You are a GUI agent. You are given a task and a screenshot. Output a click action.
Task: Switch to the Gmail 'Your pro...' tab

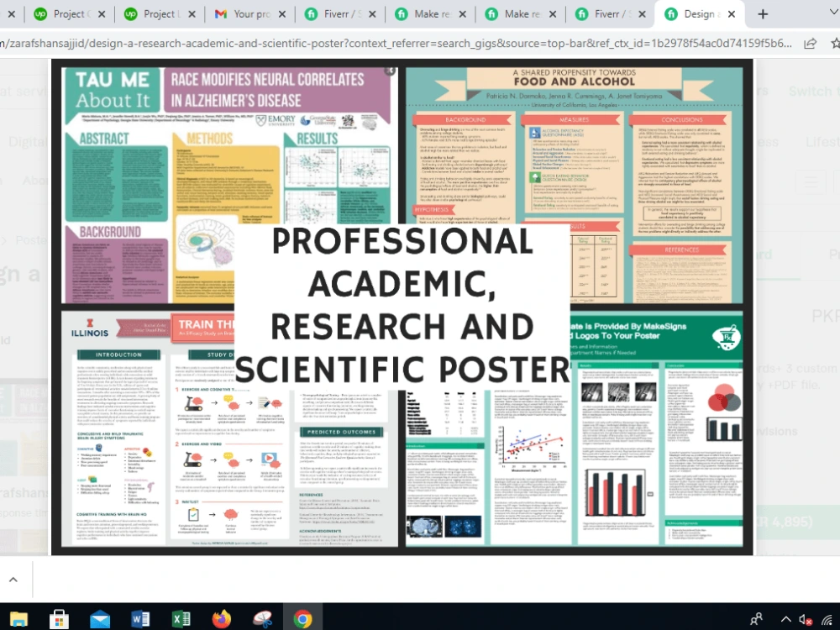coord(244,13)
